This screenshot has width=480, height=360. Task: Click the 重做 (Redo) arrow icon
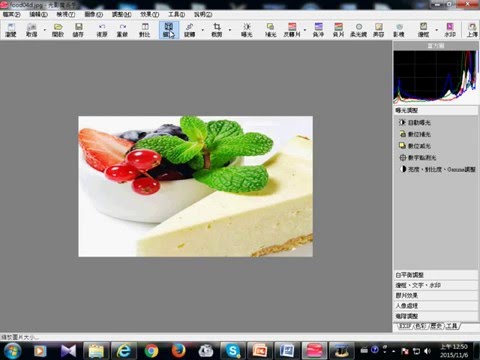(122, 30)
